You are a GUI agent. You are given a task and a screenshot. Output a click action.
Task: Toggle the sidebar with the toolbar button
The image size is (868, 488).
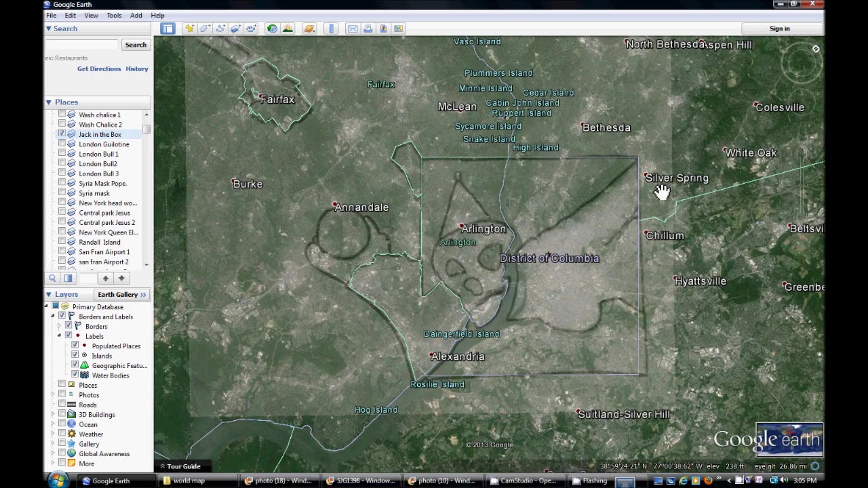pos(167,28)
